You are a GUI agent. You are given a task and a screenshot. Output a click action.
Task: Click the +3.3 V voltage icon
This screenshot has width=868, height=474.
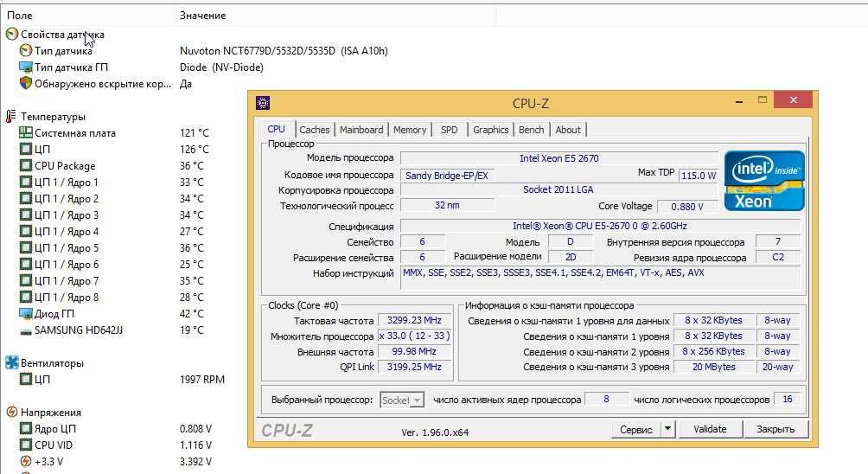(x=25, y=461)
